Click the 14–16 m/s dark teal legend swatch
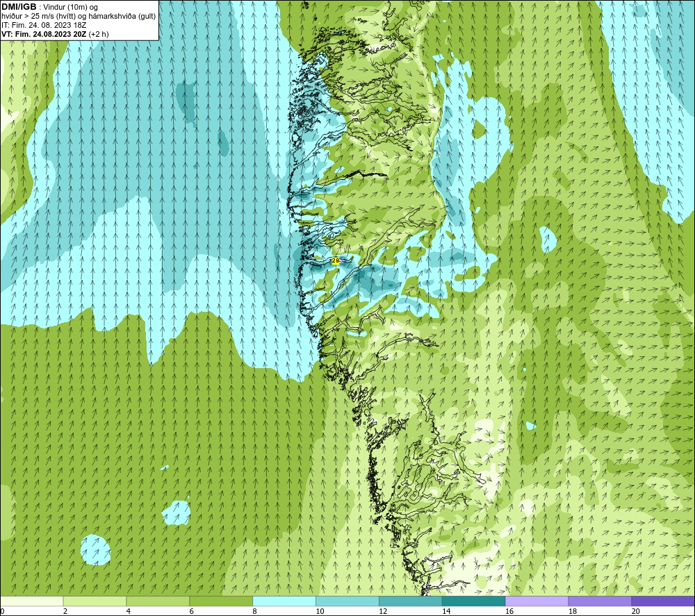 tap(474, 601)
